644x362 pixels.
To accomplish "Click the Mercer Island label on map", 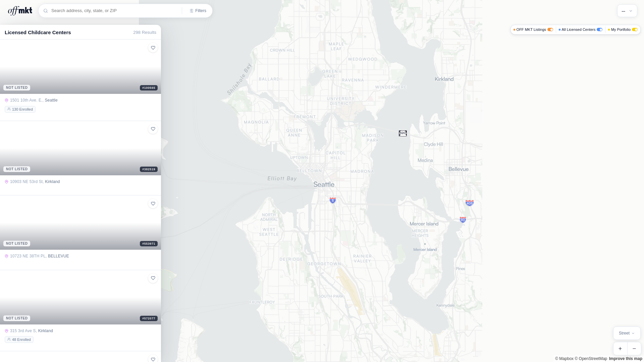I will [424, 224].
